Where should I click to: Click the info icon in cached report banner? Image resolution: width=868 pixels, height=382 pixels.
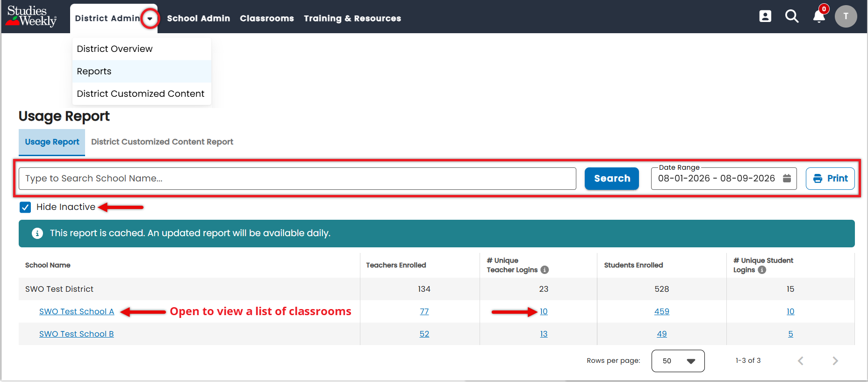pyautogui.click(x=37, y=233)
